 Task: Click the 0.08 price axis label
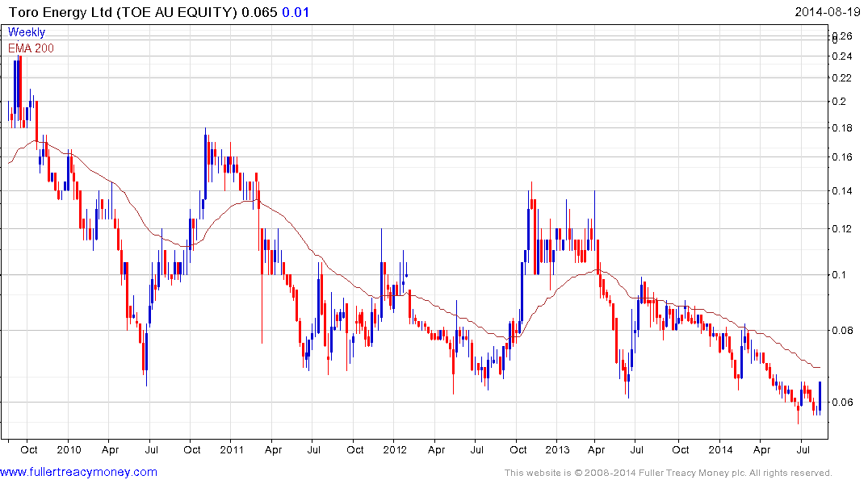click(x=843, y=331)
